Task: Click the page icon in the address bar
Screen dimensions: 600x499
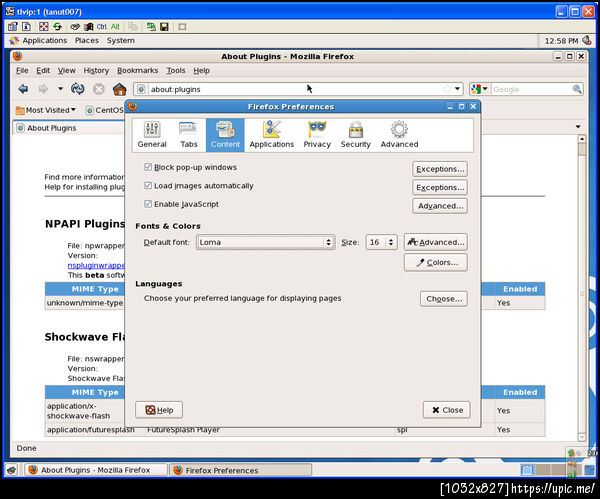Action: pyautogui.click(x=141, y=89)
